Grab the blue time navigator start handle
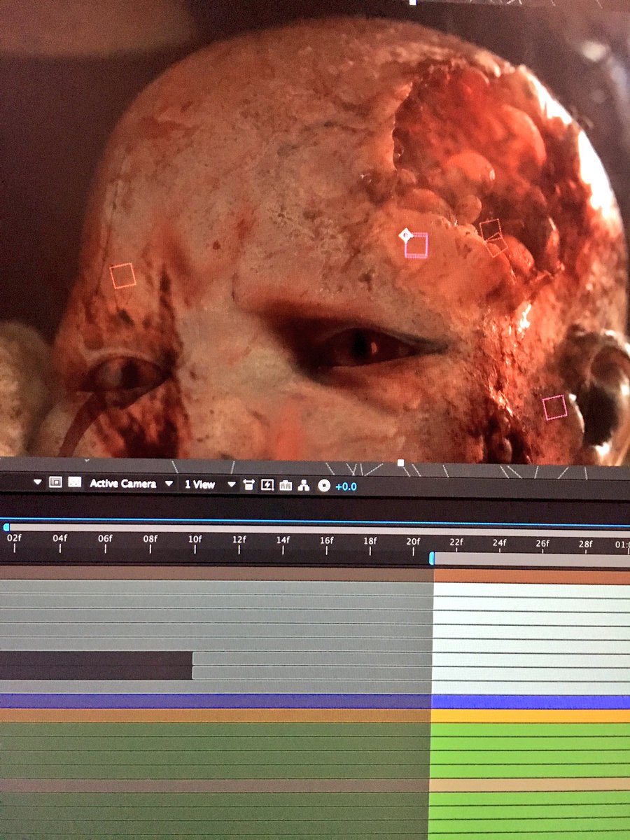 (6, 527)
